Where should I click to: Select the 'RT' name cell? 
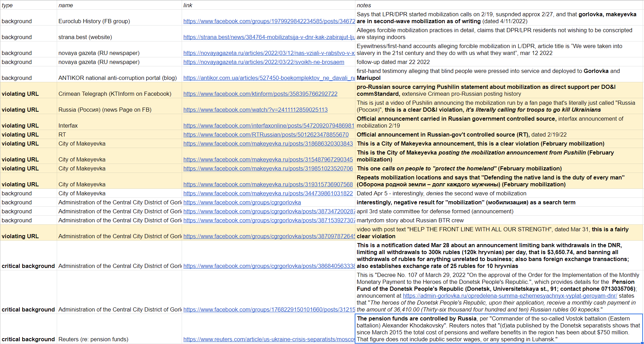pos(119,134)
